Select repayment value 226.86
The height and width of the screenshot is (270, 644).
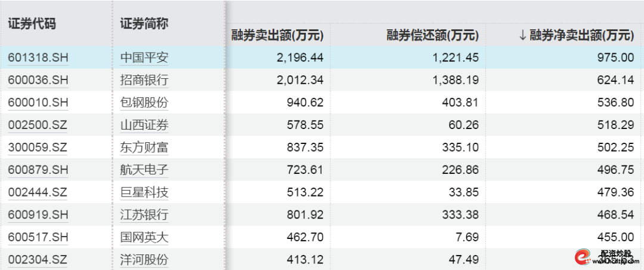pyautogui.click(x=460, y=170)
